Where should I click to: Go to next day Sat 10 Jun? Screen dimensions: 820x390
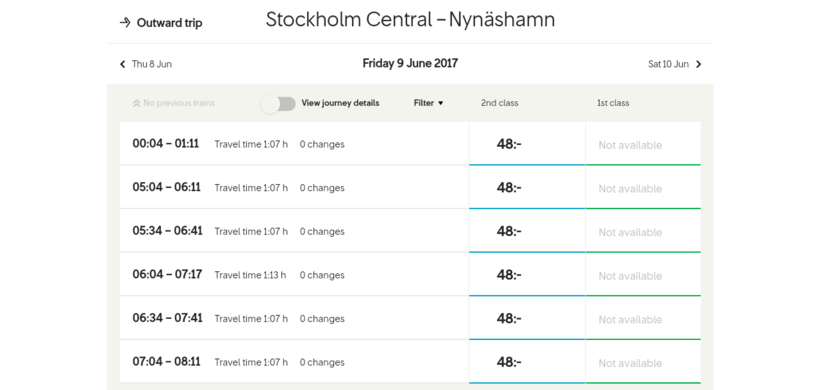point(668,64)
